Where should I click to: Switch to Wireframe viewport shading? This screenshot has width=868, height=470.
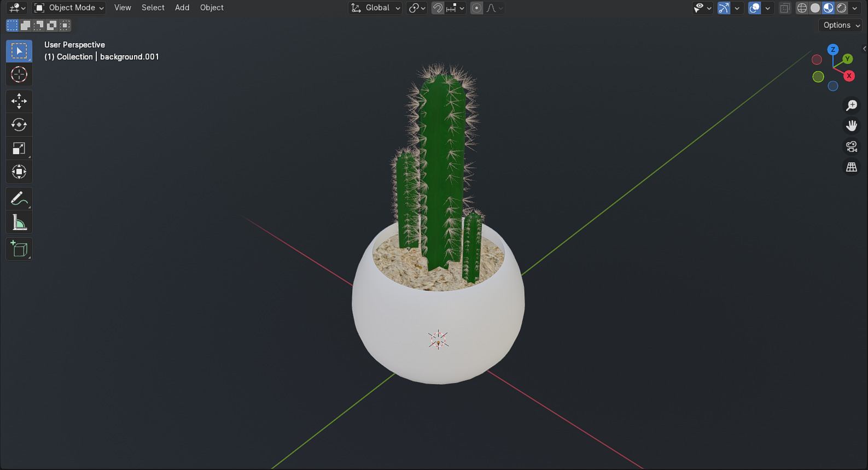pos(802,8)
